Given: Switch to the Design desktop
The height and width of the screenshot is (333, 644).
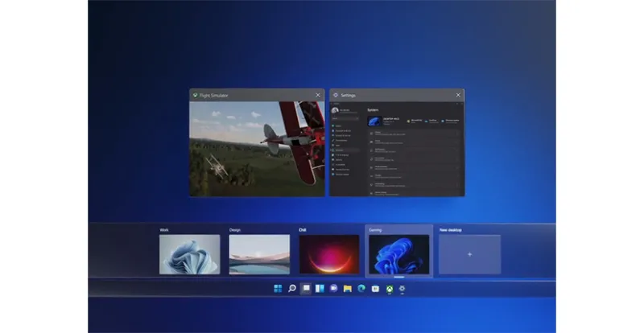Looking at the screenshot, I should (x=259, y=254).
